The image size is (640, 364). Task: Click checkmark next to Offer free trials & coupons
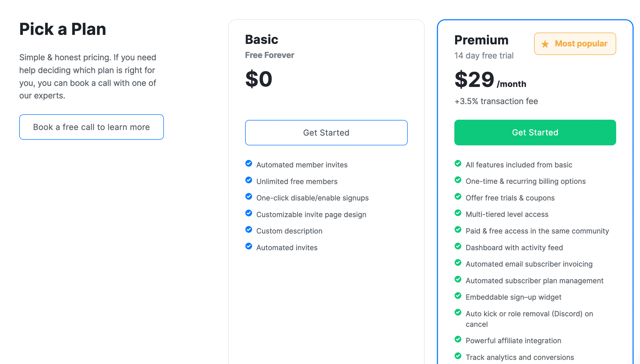(458, 197)
